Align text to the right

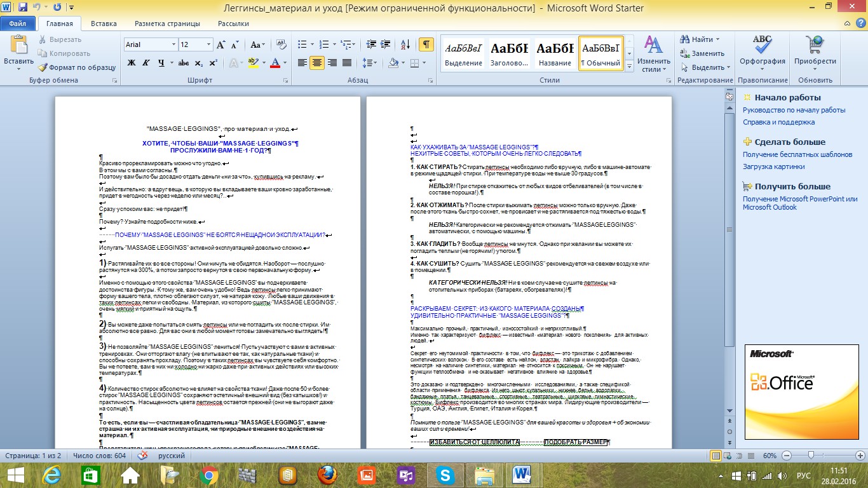pos(332,63)
